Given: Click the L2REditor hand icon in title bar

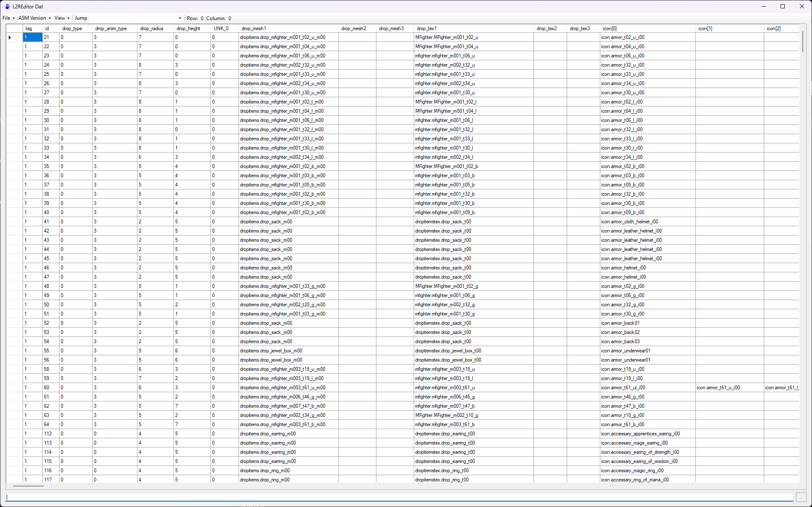Looking at the screenshot, I should pos(7,6).
